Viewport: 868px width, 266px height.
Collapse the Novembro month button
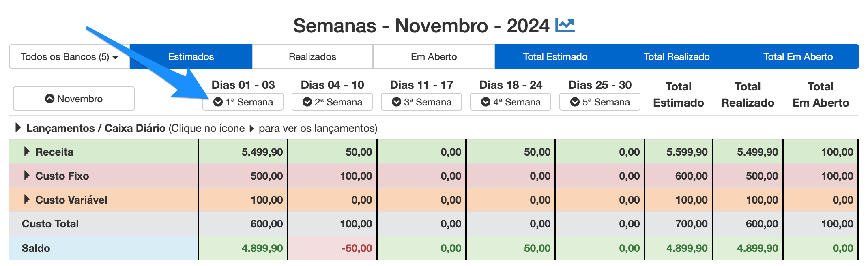[74, 99]
